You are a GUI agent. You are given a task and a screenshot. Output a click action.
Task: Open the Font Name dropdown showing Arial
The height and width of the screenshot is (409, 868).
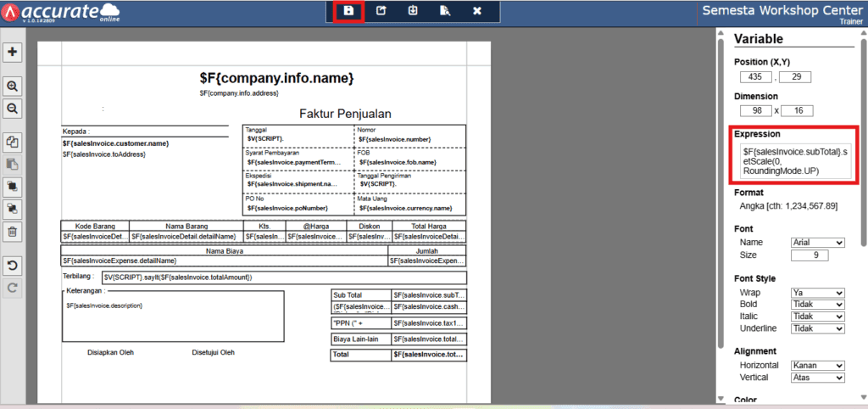pyautogui.click(x=817, y=243)
